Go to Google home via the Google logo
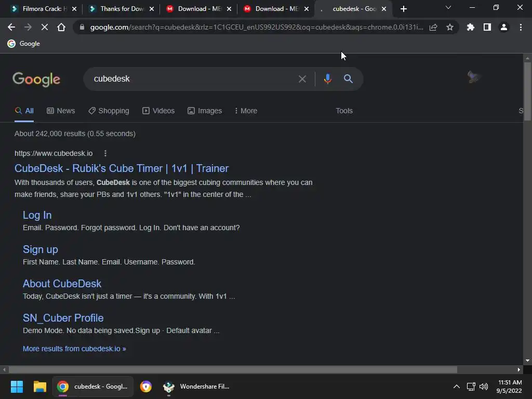This screenshot has width=532, height=399. pos(36,79)
